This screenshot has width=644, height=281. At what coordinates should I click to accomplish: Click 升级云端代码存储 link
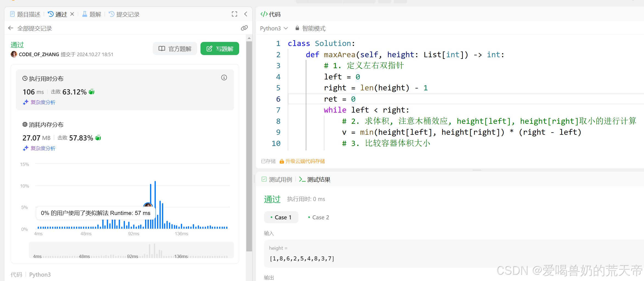(302, 161)
